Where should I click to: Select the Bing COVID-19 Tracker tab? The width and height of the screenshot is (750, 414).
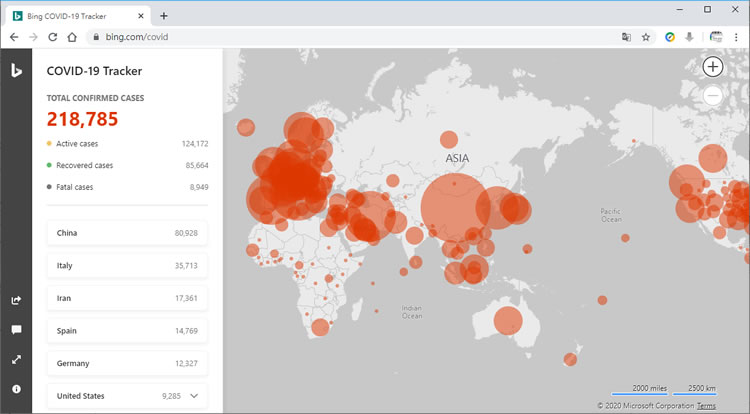coord(75,15)
